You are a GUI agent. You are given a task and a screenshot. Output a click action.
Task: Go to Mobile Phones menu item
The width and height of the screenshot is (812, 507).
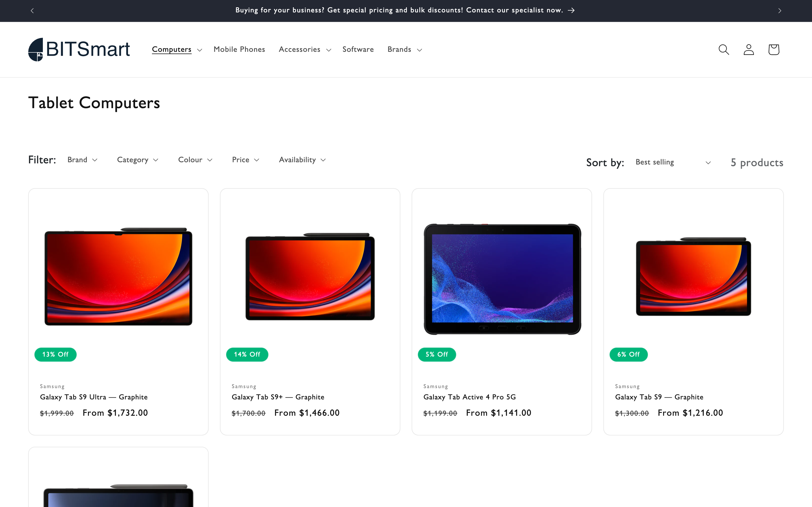239,50
